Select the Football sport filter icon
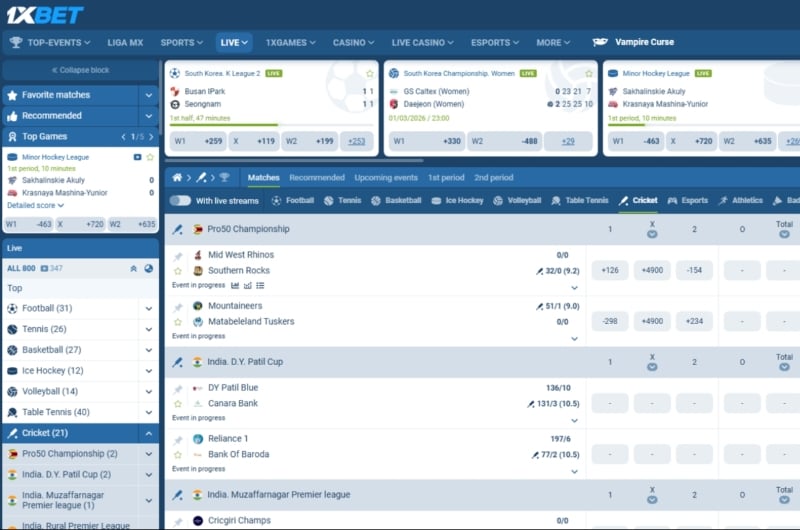This screenshot has height=530, width=800. click(277, 200)
